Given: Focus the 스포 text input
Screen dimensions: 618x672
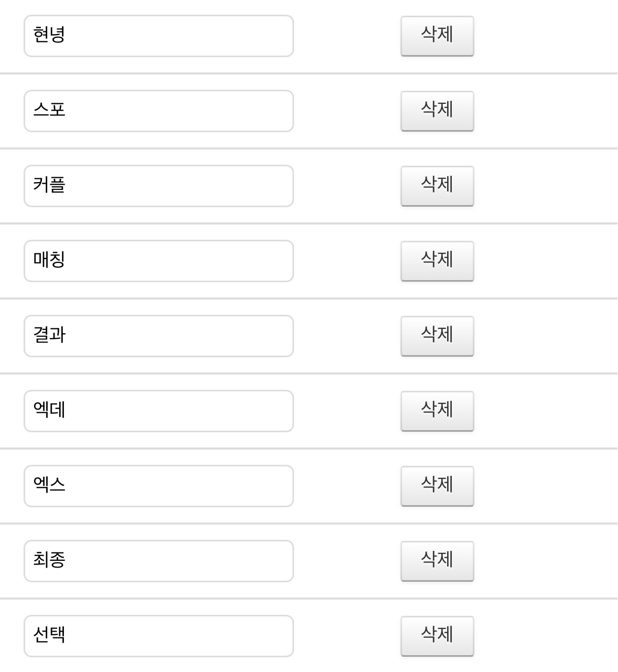Looking at the screenshot, I should click(158, 111).
